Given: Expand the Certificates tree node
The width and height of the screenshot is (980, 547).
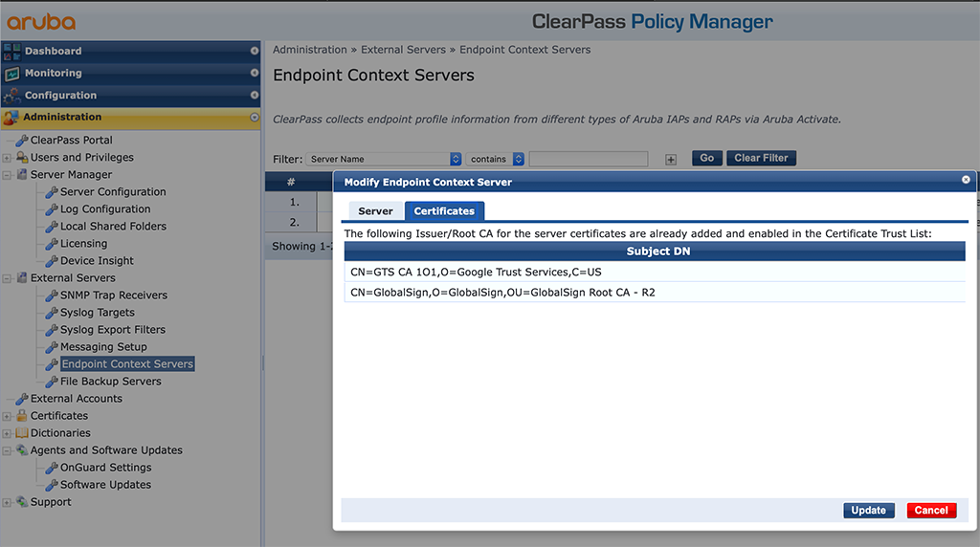Looking at the screenshot, I should point(7,416).
